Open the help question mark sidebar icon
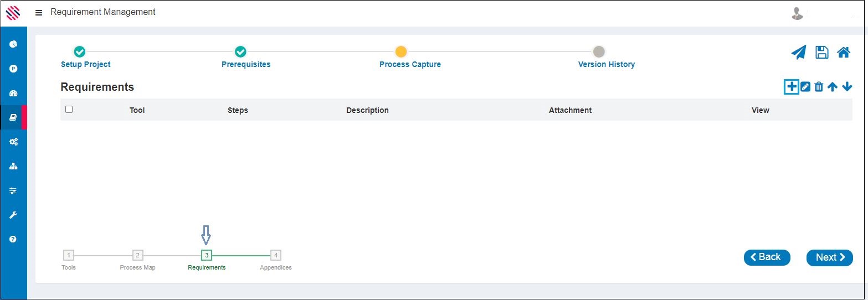The width and height of the screenshot is (868, 300). tap(13, 239)
